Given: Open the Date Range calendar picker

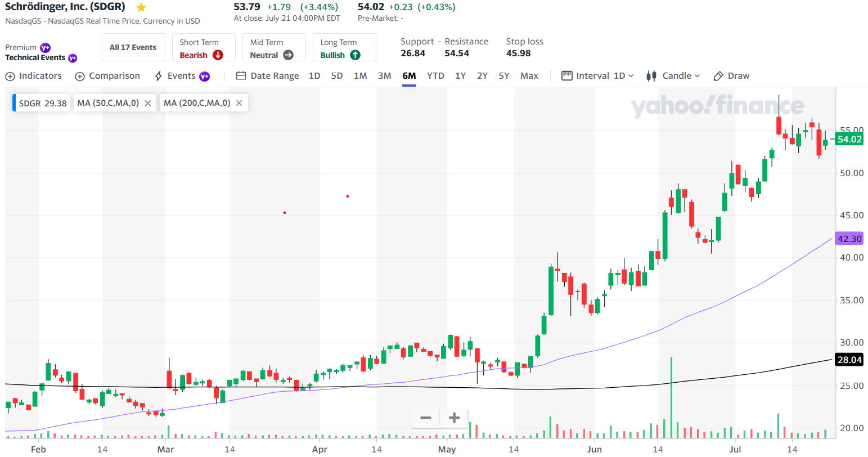Looking at the screenshot, I should 268,76.
